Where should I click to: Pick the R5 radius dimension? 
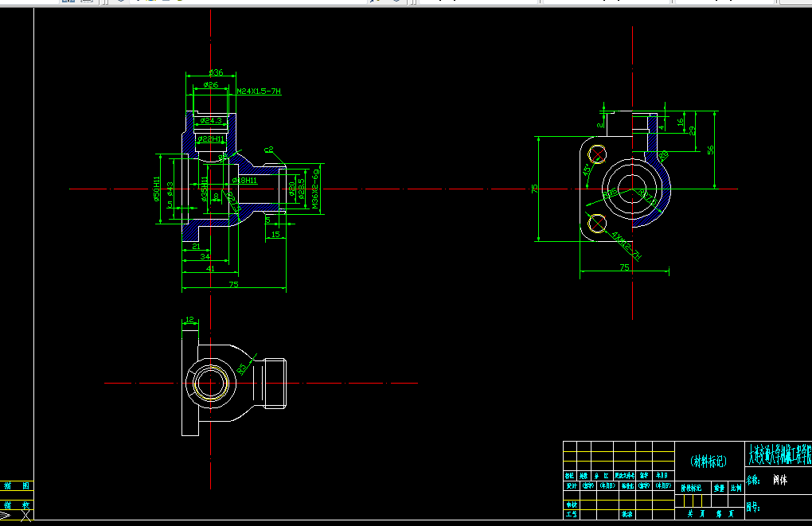click(242, 368)
